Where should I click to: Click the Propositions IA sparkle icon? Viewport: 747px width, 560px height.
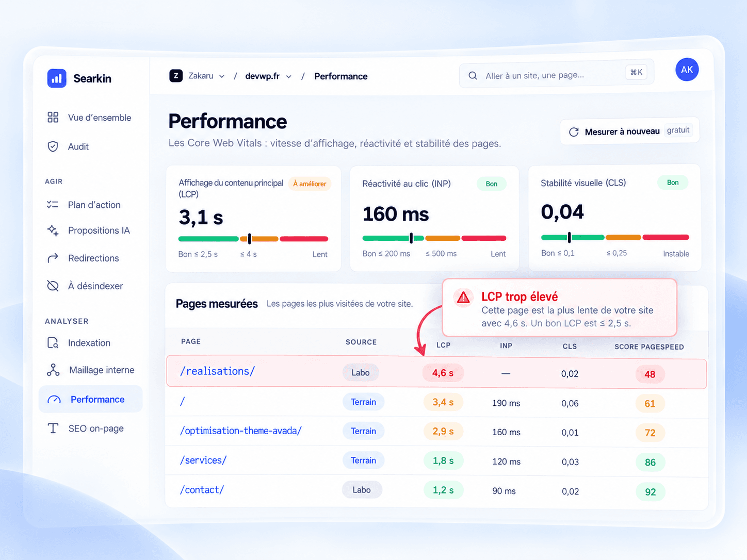[53, 230]
